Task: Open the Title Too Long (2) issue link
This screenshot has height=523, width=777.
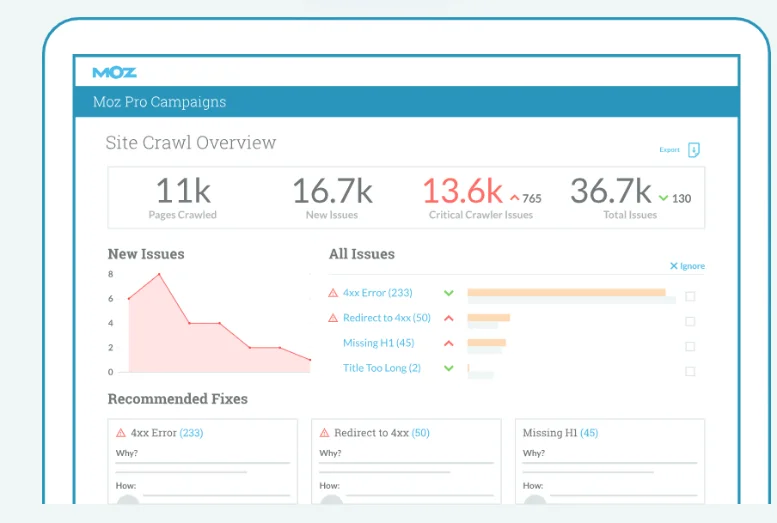Action: 382,368
